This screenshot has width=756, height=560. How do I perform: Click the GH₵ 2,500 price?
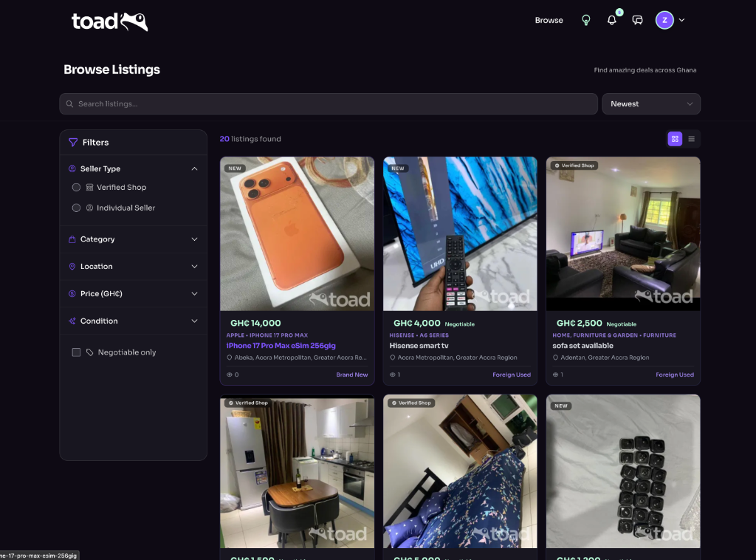pyautogui.click(x=580, y=323)
